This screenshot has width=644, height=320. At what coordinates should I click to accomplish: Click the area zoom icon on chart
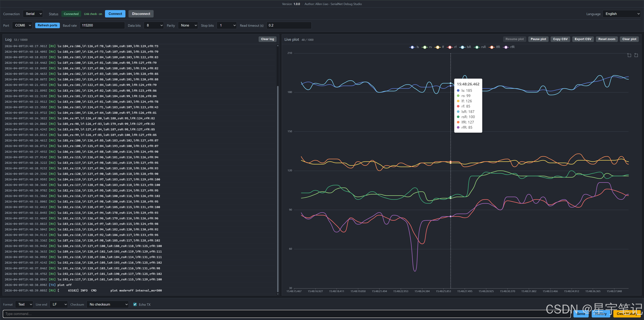[x=629, y=55]
